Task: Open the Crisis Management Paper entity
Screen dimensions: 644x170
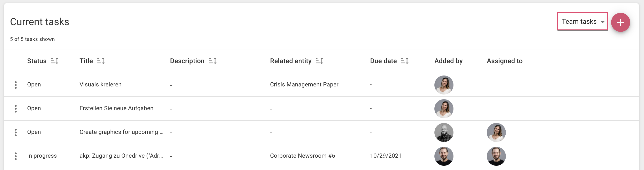Action: 304,85
